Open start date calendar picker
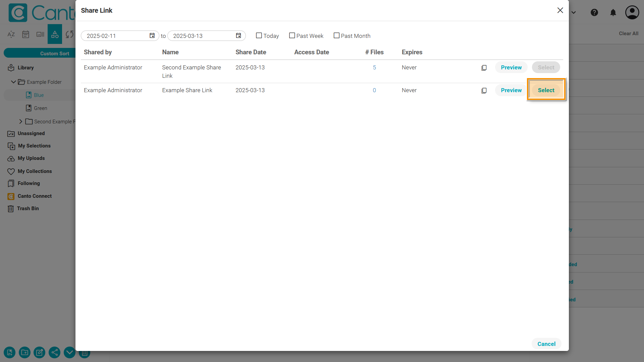The width and height of the screenshot is (644, 362). (152, 36)
